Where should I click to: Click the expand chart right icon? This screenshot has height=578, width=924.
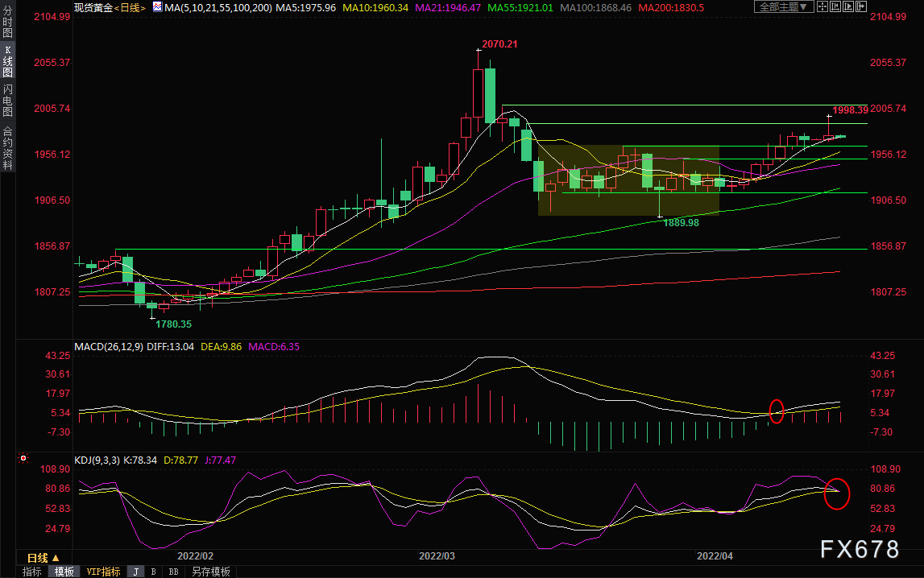tap(861, 6)
